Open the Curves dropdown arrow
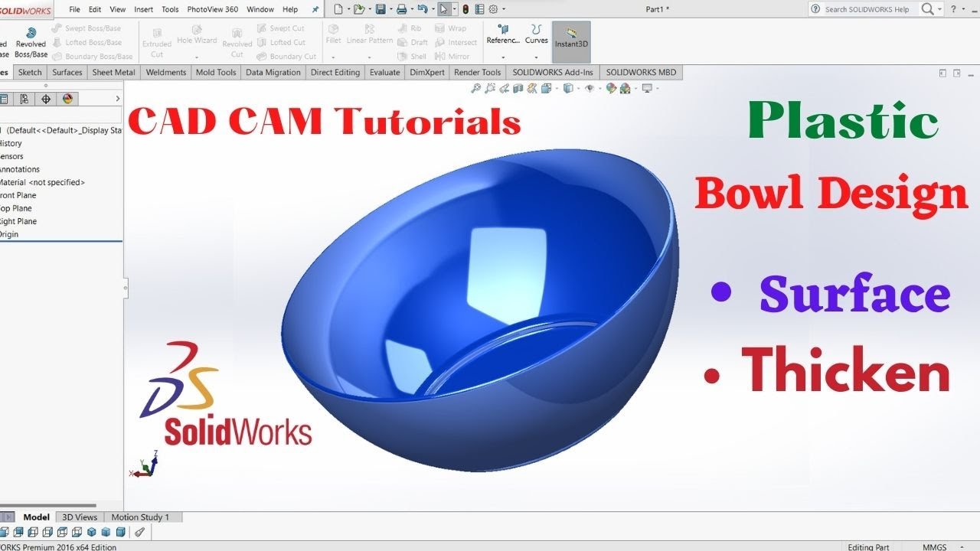 [536, 57]
